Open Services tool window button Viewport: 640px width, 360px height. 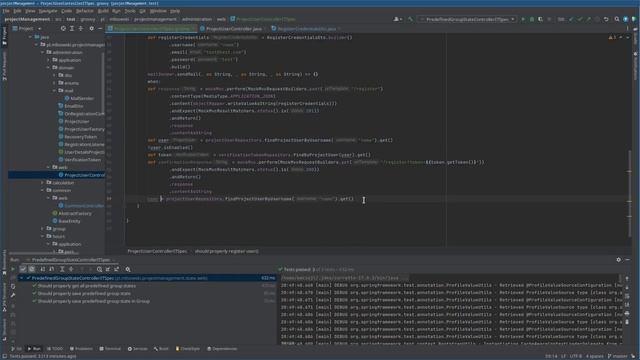(138, 349)
